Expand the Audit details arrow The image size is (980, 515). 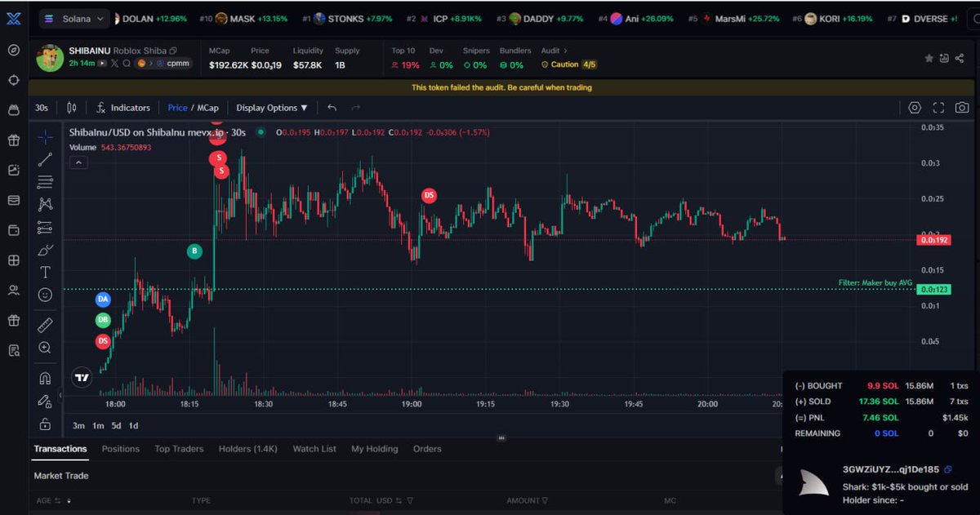pos(565,51)
